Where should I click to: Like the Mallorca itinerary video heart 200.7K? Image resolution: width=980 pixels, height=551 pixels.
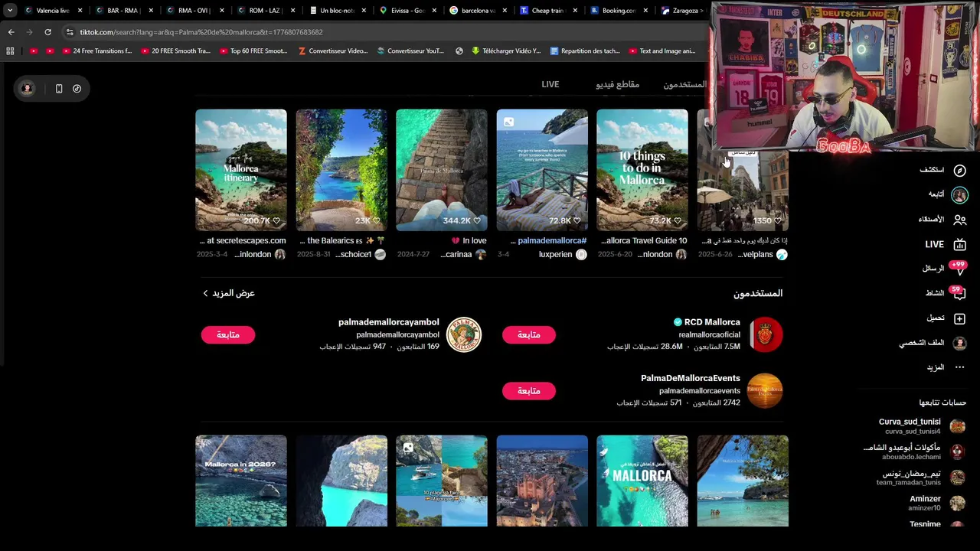pyautogui.click(x=276, y=220)
